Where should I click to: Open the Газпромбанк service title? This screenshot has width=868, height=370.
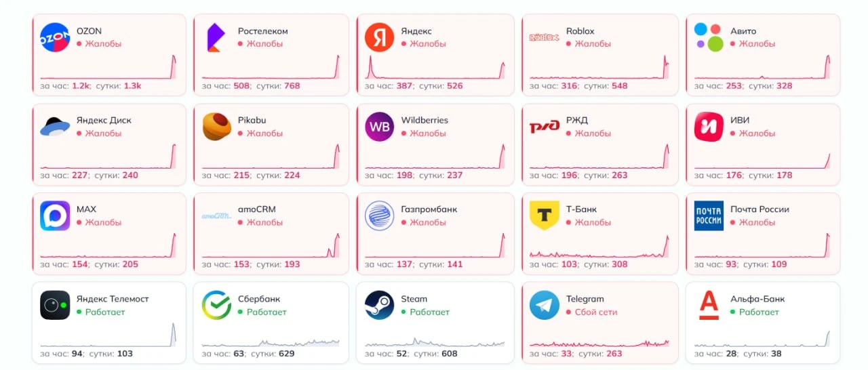[429, 209]
